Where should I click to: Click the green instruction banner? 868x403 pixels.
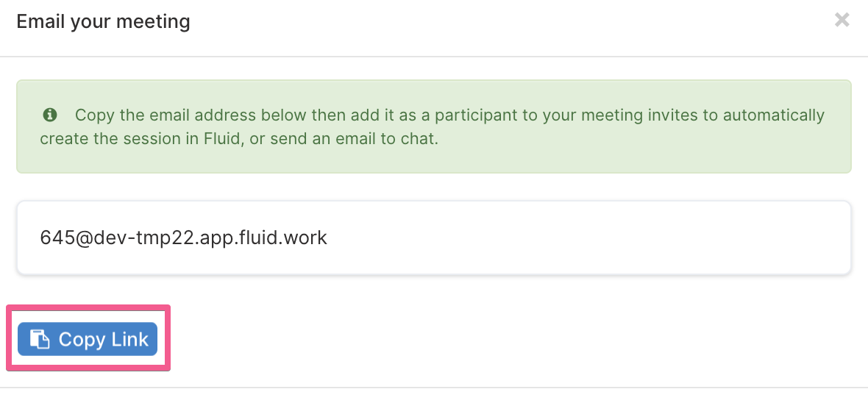pyautogui.click(x=434, y=126)
